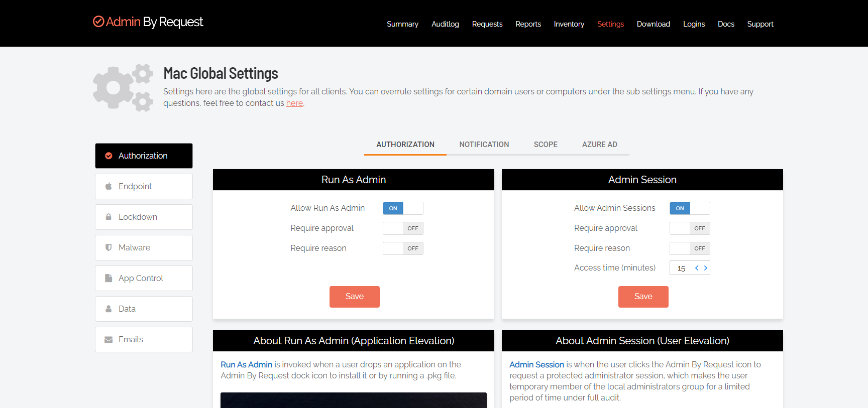Click the checkmark icon beside Authorization
The width and height of the screenshot is (868, 408).
point(108,156)
